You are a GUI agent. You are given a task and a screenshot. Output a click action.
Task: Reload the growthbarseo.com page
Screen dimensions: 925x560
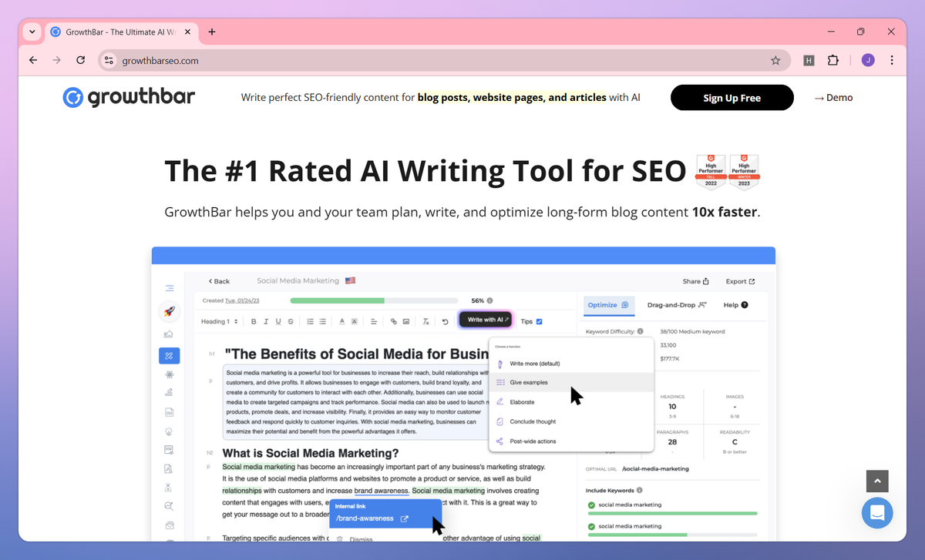80,60
